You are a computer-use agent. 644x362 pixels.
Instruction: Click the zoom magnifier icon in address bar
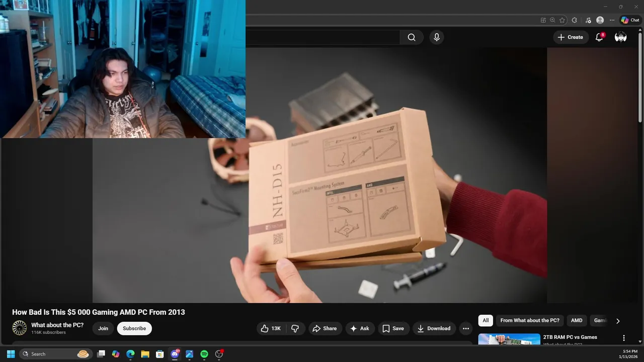tap(552, 20)
